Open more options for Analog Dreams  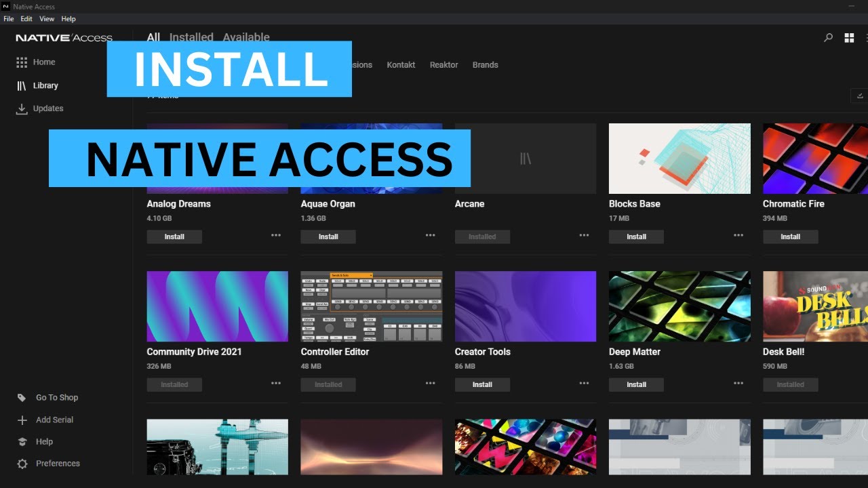click(276, 236)
